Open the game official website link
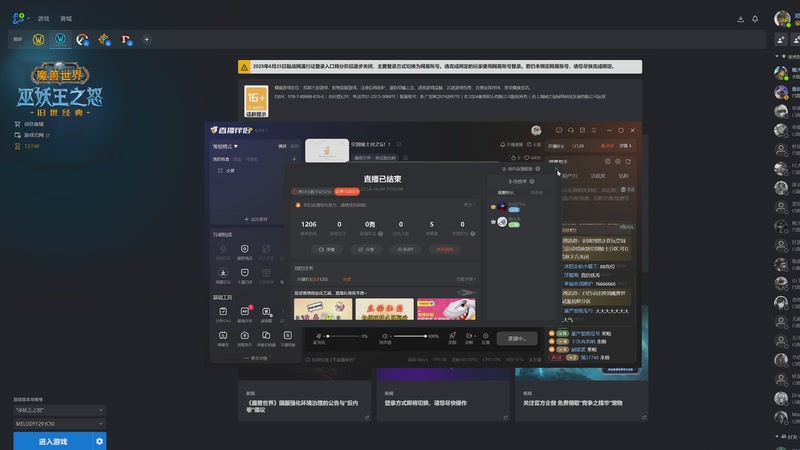 click(x=32, y=135)
